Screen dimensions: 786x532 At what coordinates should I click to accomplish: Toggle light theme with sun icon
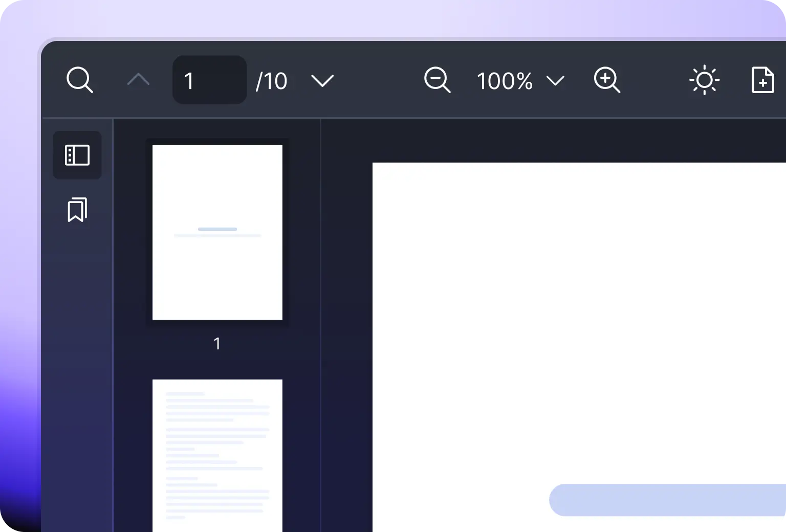705,80
